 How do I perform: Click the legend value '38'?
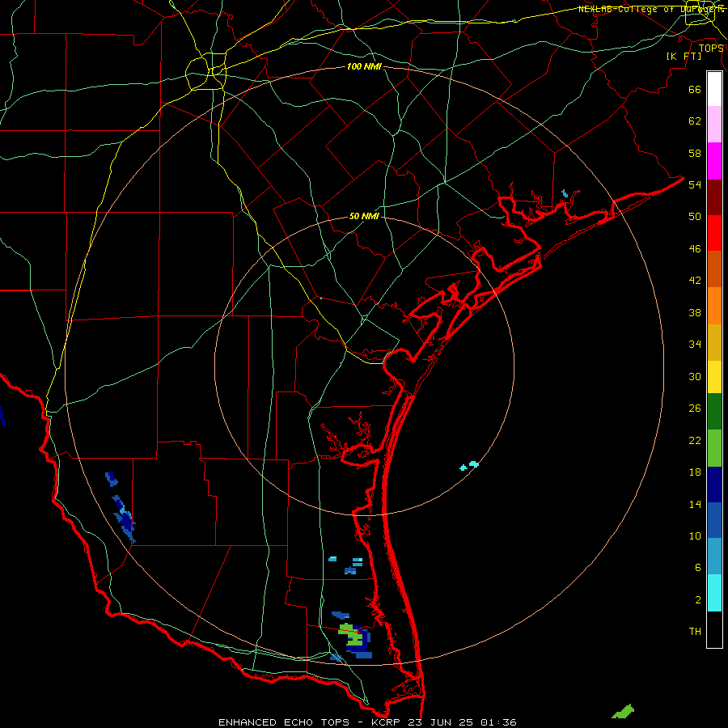click(695, 312)
